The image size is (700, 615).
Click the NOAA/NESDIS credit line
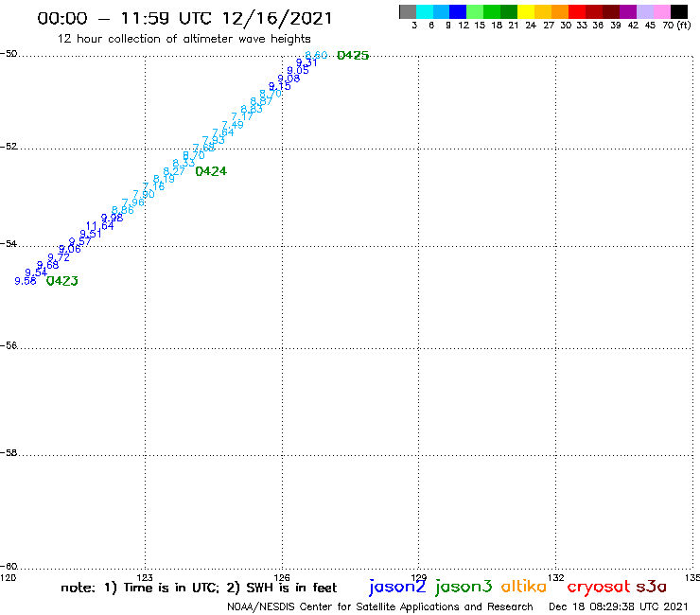tap(380, 607)
